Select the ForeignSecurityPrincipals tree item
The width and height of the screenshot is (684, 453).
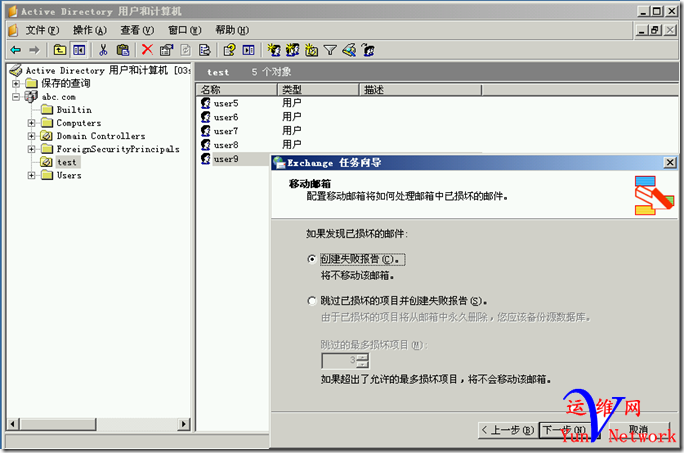118,149
